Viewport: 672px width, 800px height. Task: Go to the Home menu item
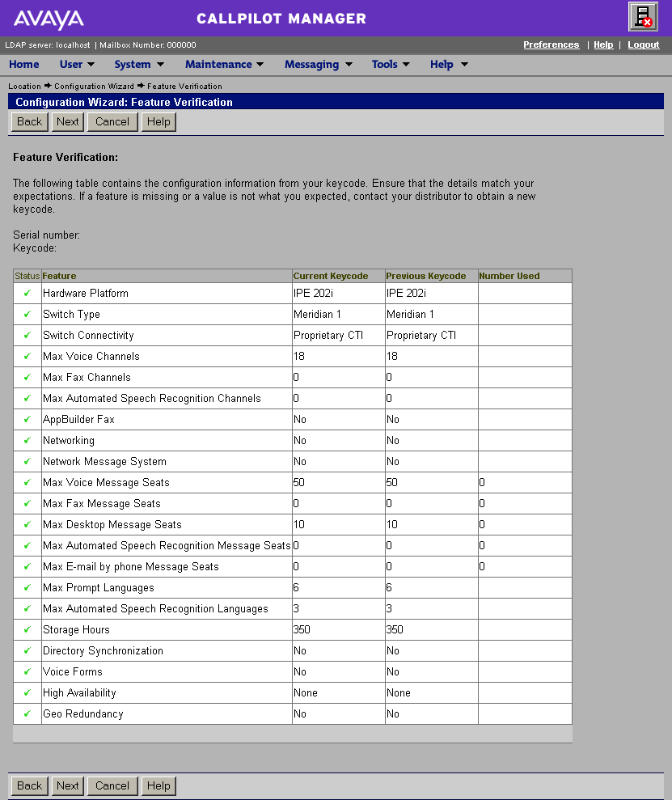pyautogui.click(x=24, y=64)
